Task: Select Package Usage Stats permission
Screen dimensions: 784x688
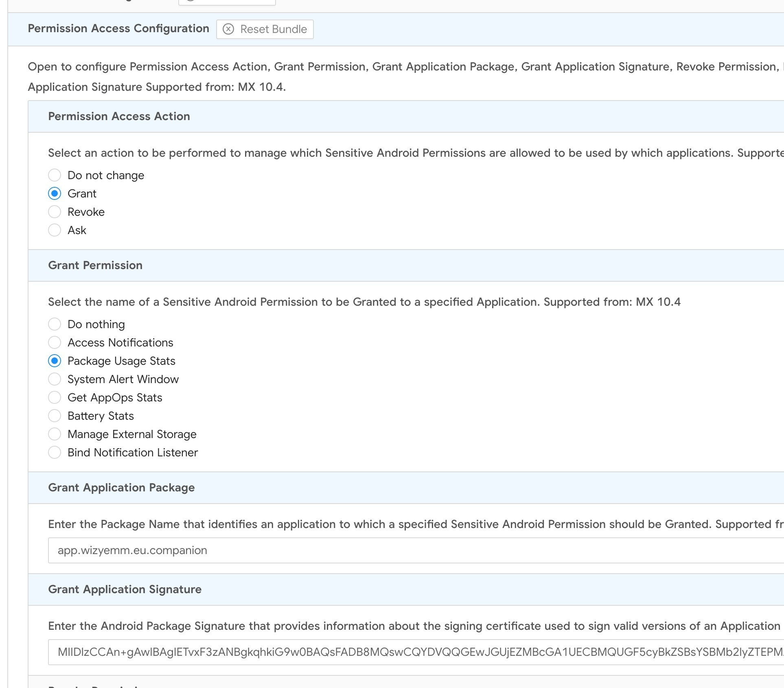Action: (55, 361)
